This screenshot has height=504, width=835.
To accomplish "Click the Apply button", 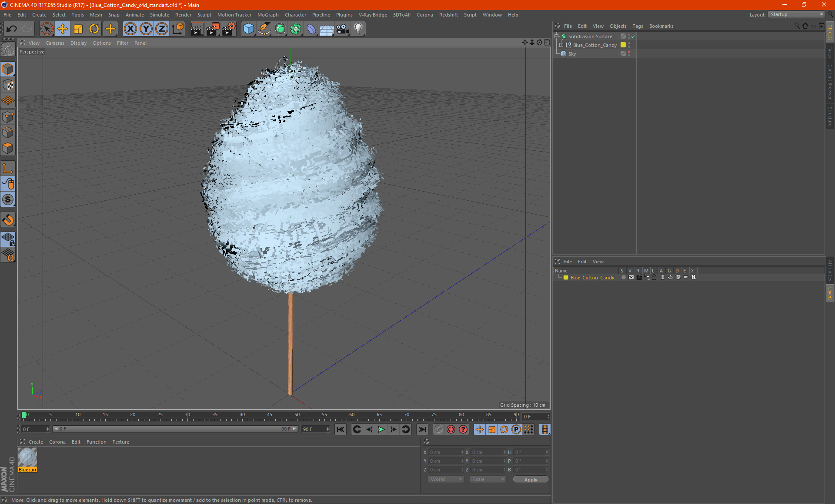I will pyautogui.click(x=530, y=480).
